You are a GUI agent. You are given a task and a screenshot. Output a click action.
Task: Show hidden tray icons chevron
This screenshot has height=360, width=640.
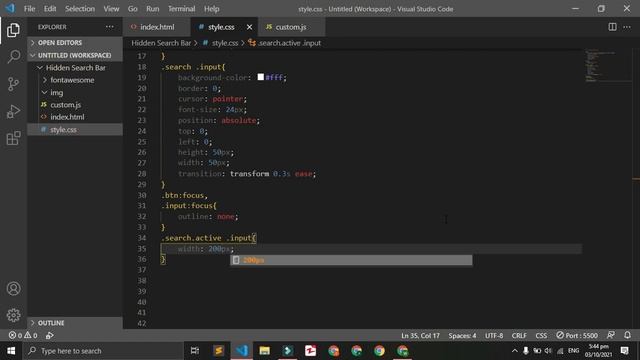[515, 351]
